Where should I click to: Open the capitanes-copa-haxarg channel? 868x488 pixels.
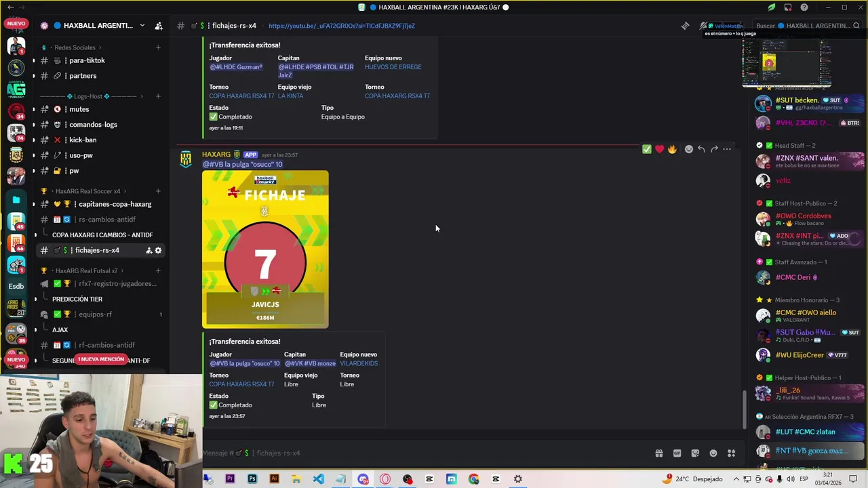(115, 204)
